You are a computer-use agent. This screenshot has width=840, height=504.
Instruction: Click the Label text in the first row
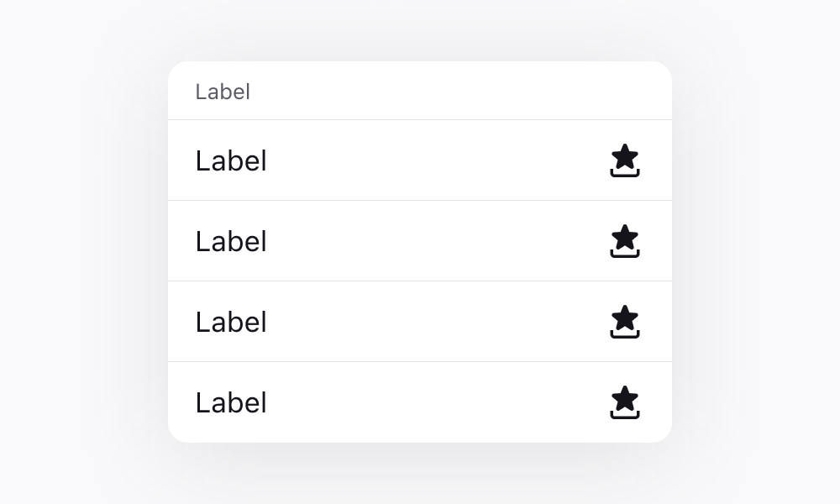[x=231, y=160]
